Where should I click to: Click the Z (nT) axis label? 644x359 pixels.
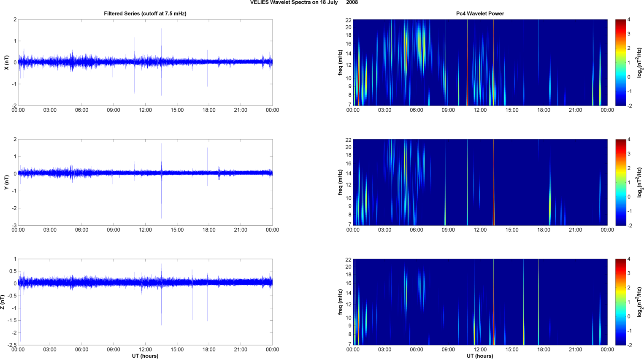tap(3, 302)
